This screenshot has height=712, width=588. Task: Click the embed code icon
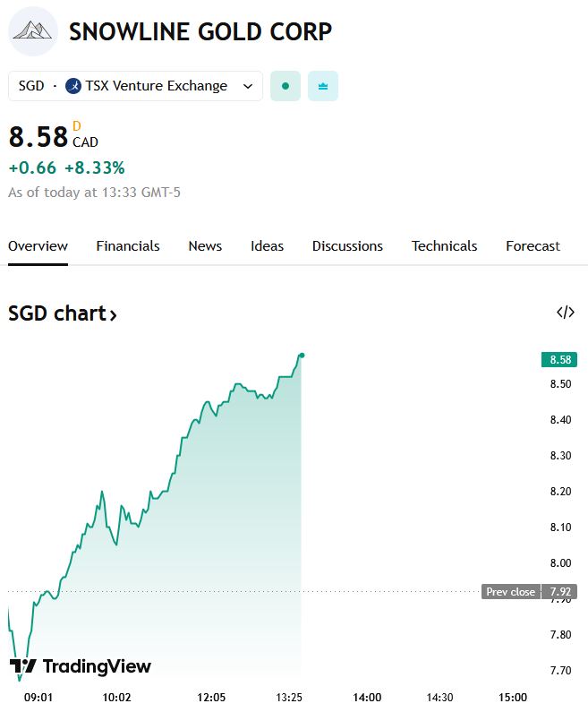click(565, 313)
